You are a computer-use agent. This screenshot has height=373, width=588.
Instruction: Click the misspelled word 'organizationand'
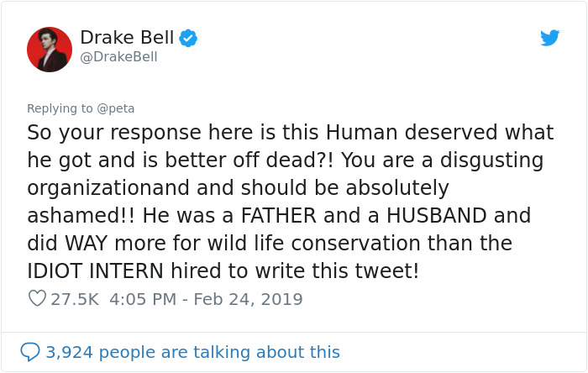click(108, 188)
